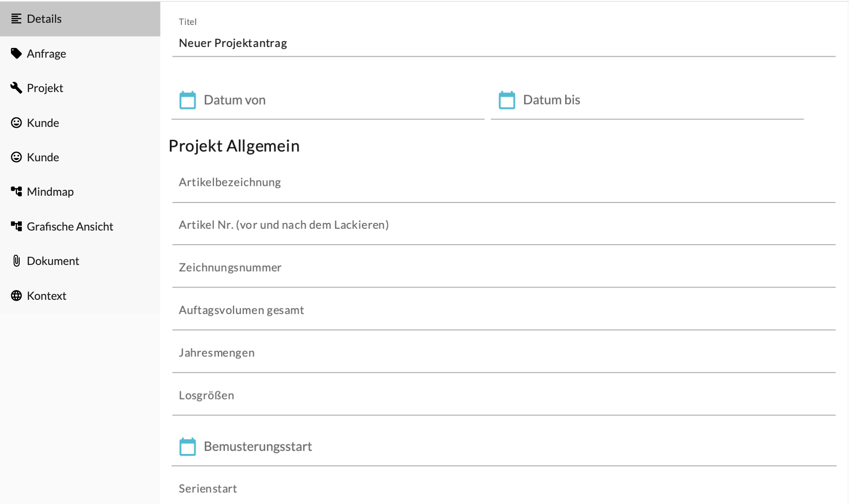Click into the Zeichnungsnummer field

[x=503, y=268]
